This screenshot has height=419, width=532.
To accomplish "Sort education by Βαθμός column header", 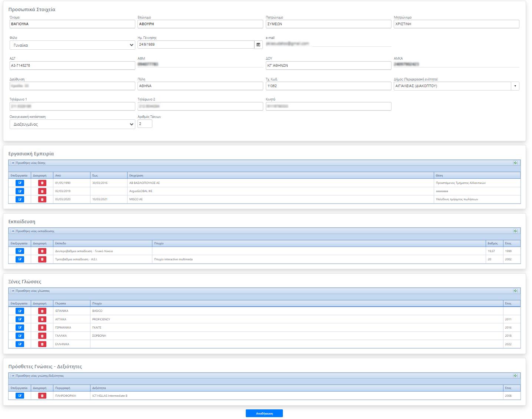I will (493, 244).
